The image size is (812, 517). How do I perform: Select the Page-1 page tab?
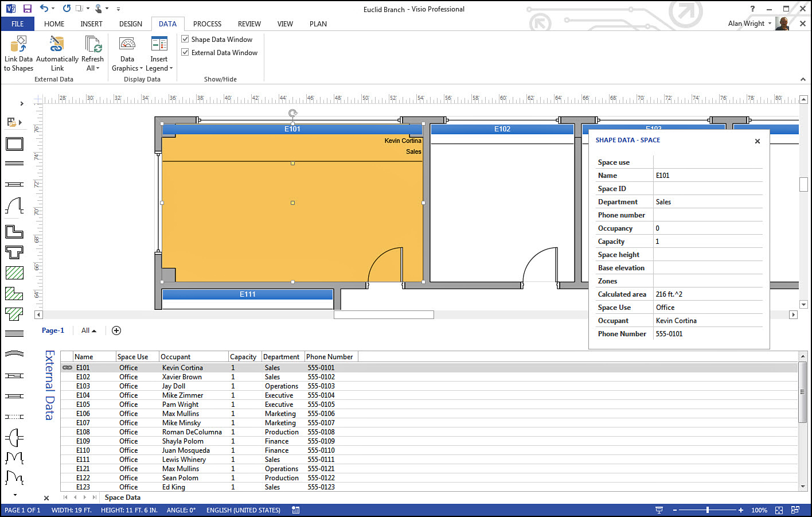[53, 331]
